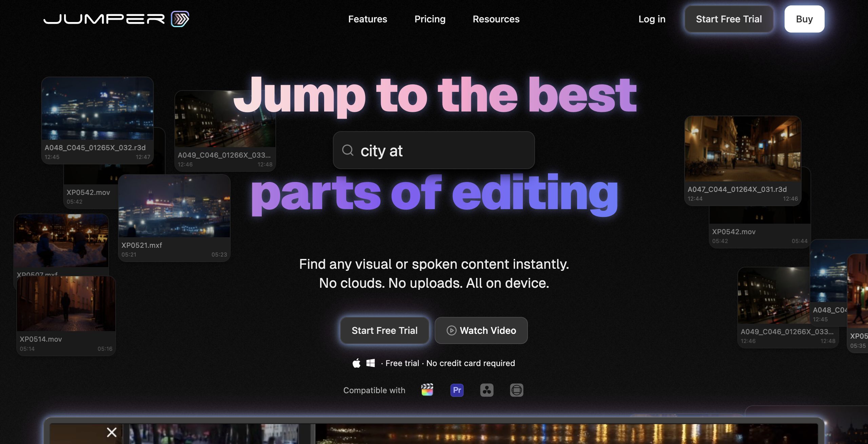Click the search magnifier icon

tap(348, 150)
